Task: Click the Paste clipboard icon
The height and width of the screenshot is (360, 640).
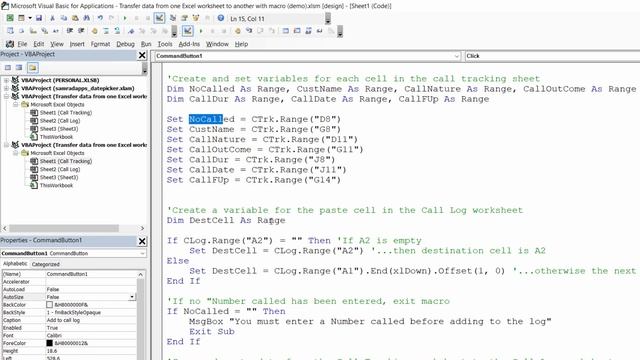Action: coord(75,18)
